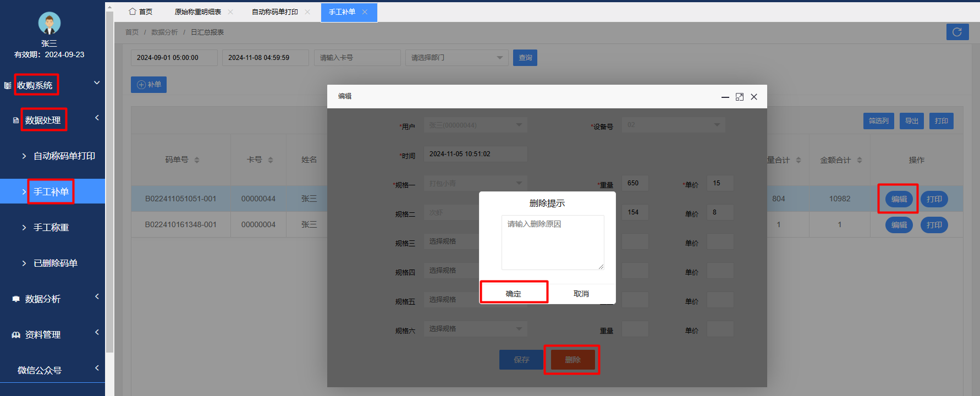Click the 补单 add button
The image size is (980, 396).
[148, 85]
